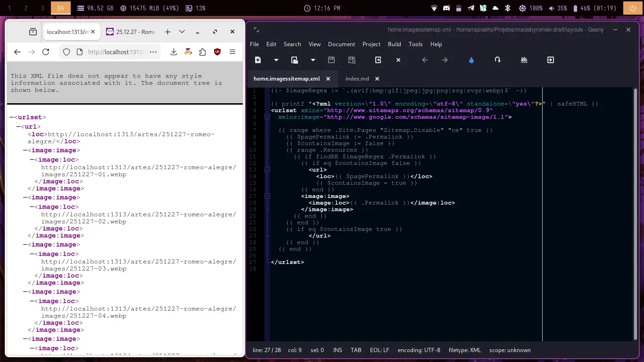The height and width of the screenshot is (362, 644).
Task: Save all open documents in Geany
Action: 351,60
